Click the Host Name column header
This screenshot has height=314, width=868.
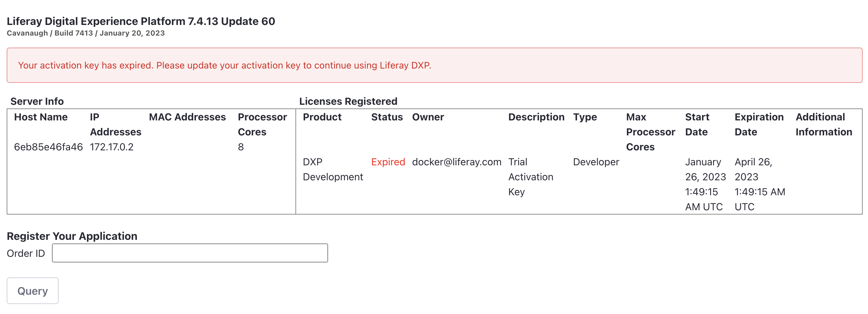(41, 117)
